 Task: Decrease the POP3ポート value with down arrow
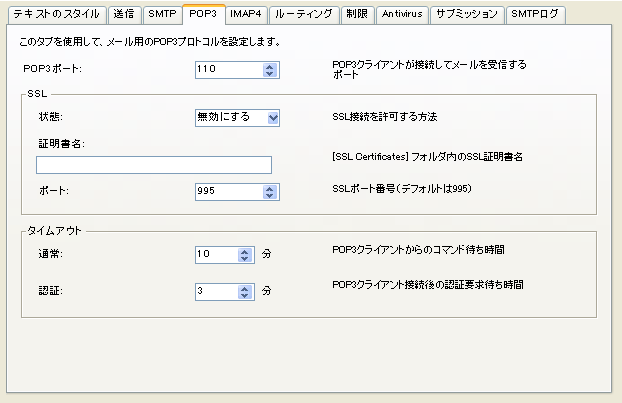[269, 74]
